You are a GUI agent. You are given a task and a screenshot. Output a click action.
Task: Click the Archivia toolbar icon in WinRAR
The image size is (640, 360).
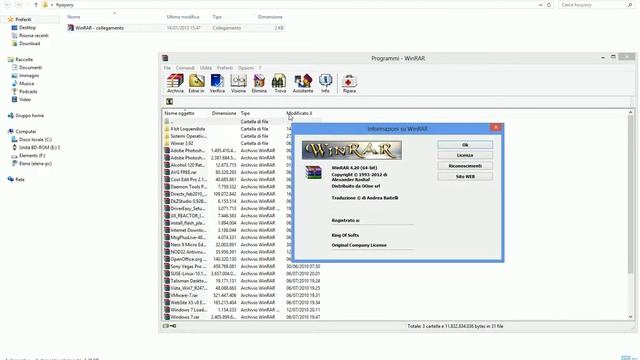pos(175,83)
